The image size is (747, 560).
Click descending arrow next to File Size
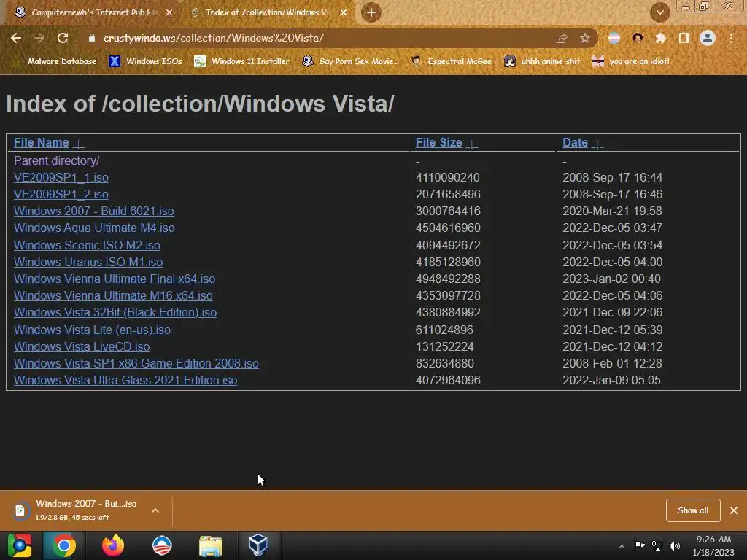(x=472, y=144)
